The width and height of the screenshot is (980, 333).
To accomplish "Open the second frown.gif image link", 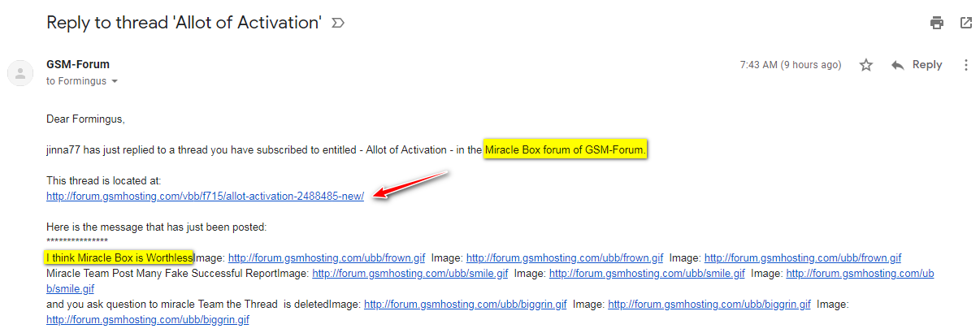I will 565,257.
